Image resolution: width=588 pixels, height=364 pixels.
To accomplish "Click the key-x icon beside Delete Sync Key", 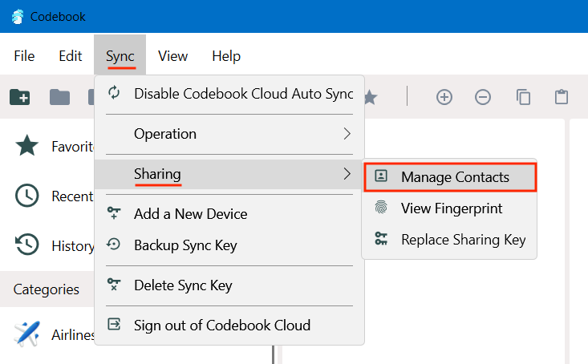I will [x=114, y=285].
